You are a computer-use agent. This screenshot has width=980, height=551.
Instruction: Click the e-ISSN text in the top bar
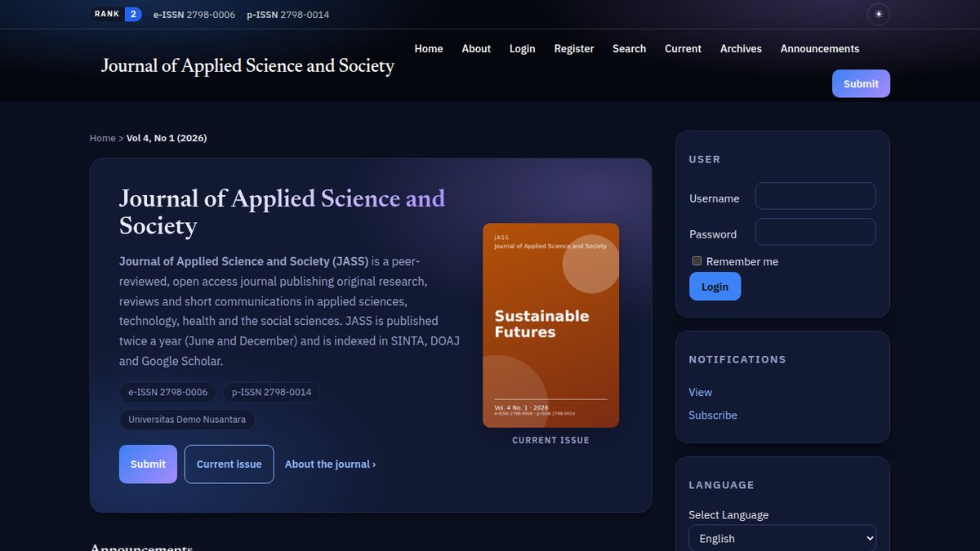pyautogui.click(x=194, y=15)
